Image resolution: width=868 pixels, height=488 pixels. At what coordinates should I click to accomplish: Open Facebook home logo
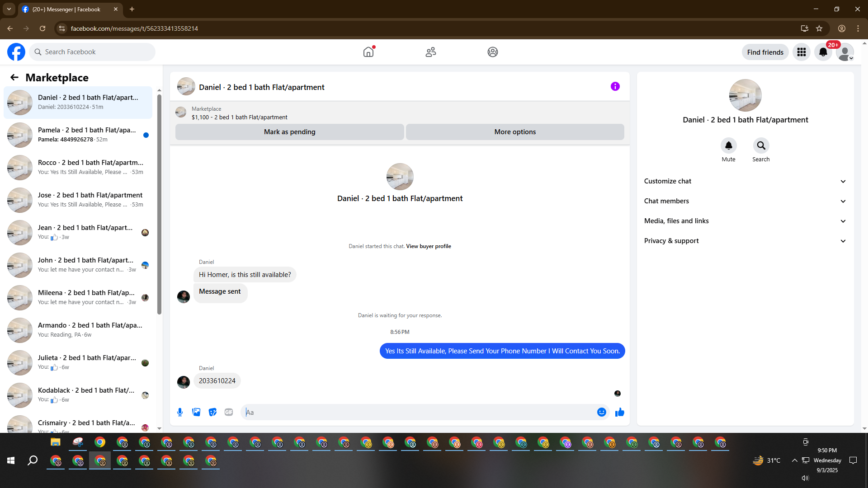16,52
